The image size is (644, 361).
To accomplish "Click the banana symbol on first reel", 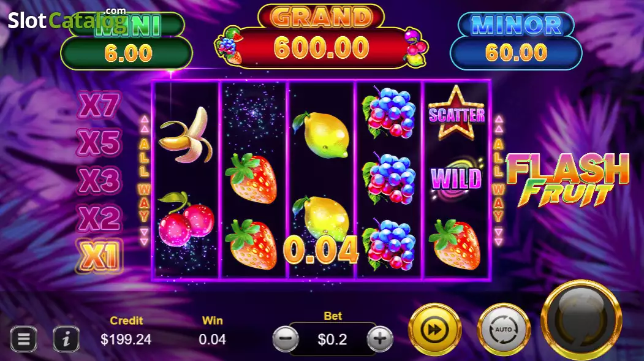I will [x=186, y=135].
